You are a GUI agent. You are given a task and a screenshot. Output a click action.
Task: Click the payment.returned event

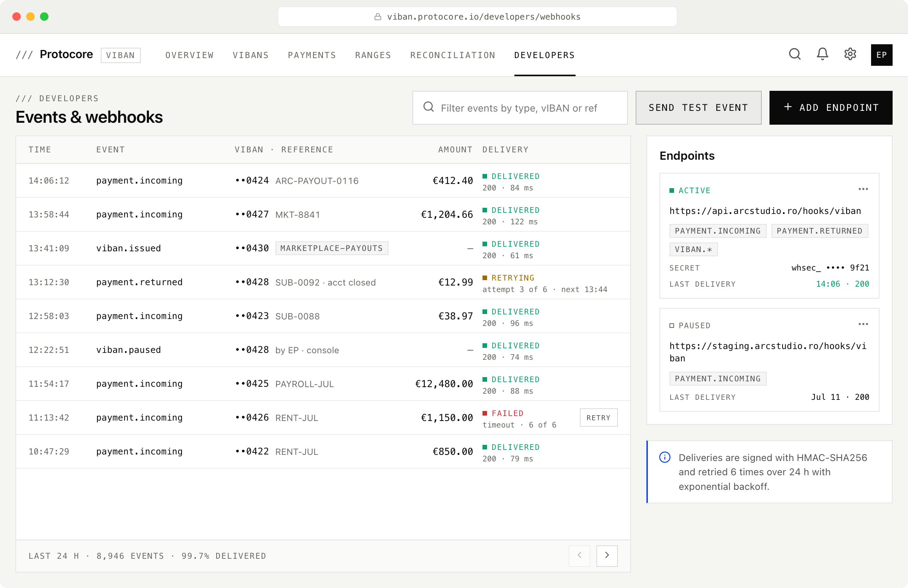click(139, 282)
